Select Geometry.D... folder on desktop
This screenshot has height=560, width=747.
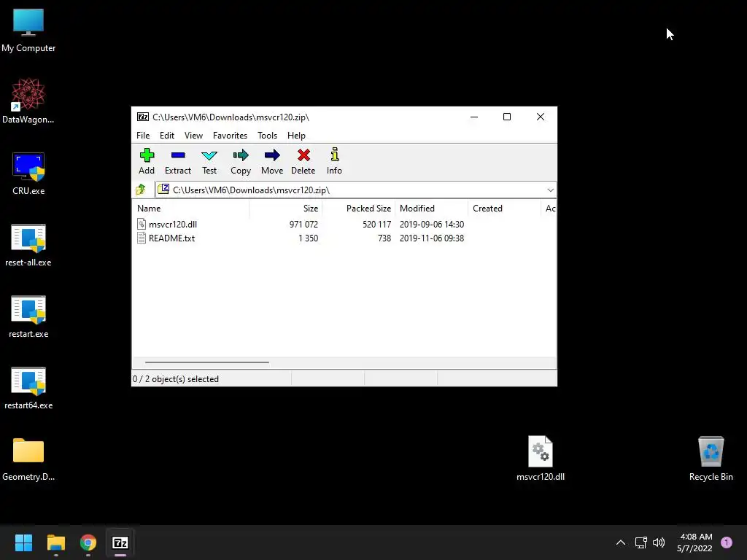[28, 459]
